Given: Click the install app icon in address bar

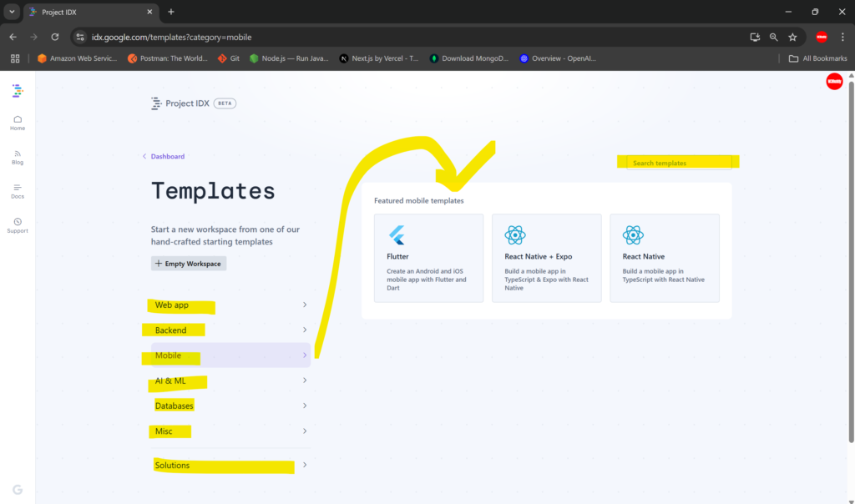Looking at the screenshot, I should click(755, 37).
